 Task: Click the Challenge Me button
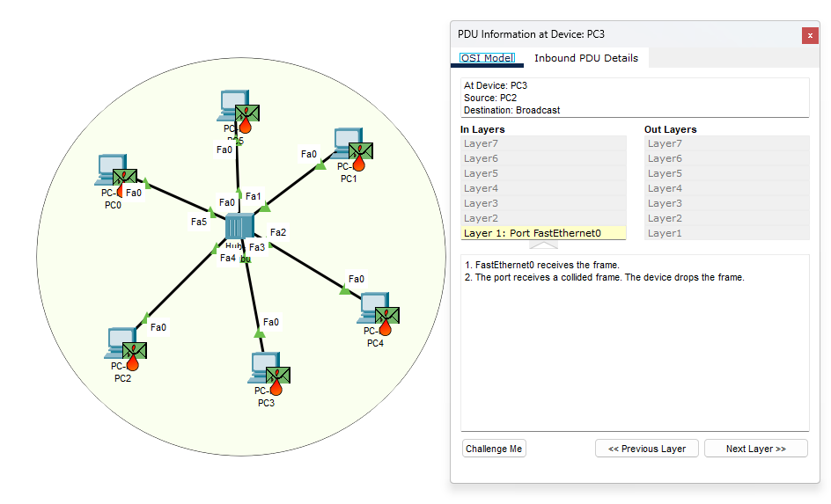(x=494, y=449)
